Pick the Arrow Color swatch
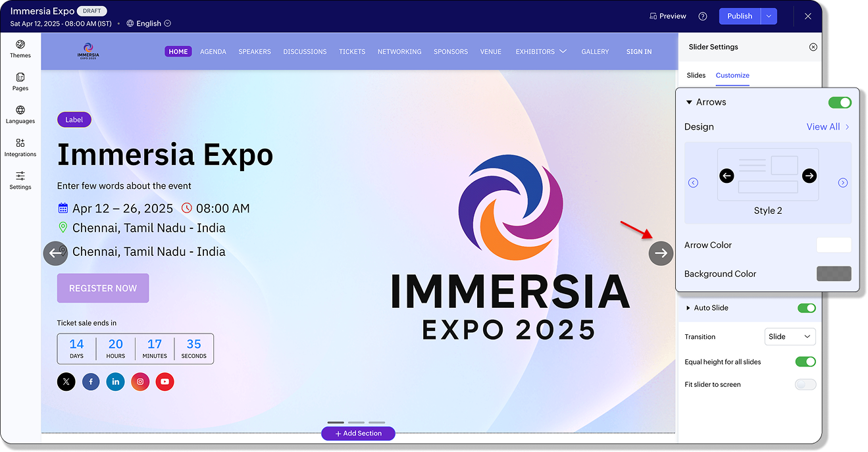 pos(834,245)
